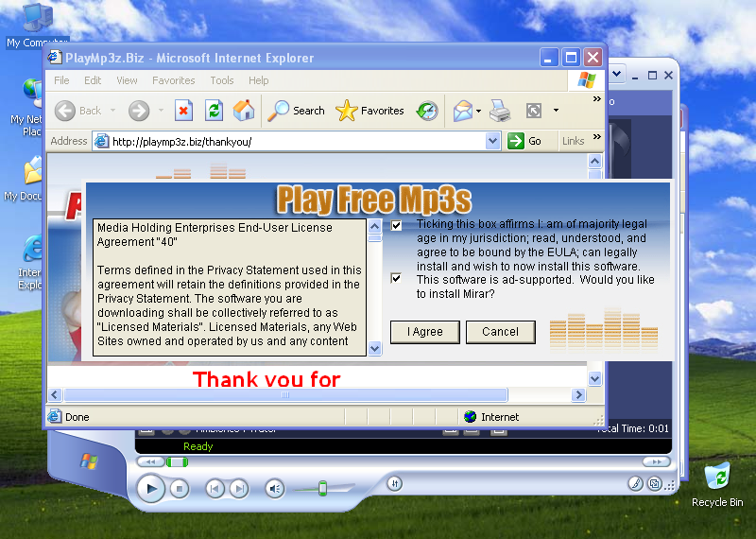Click the full screen toolbar icon
Screen dimensions: 756x539
[534, 111]
